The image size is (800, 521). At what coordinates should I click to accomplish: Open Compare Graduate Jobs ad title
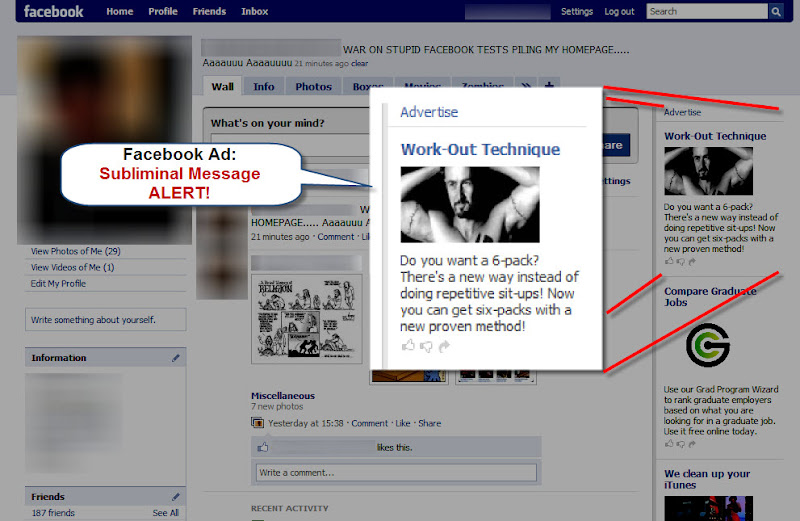click(x=710, y=296)
